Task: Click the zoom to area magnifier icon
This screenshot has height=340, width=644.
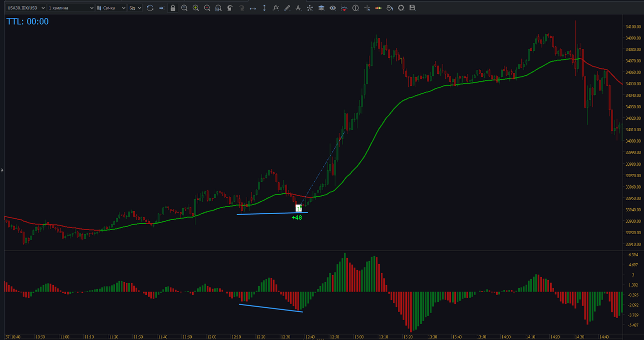Action: tap(218, 8)
